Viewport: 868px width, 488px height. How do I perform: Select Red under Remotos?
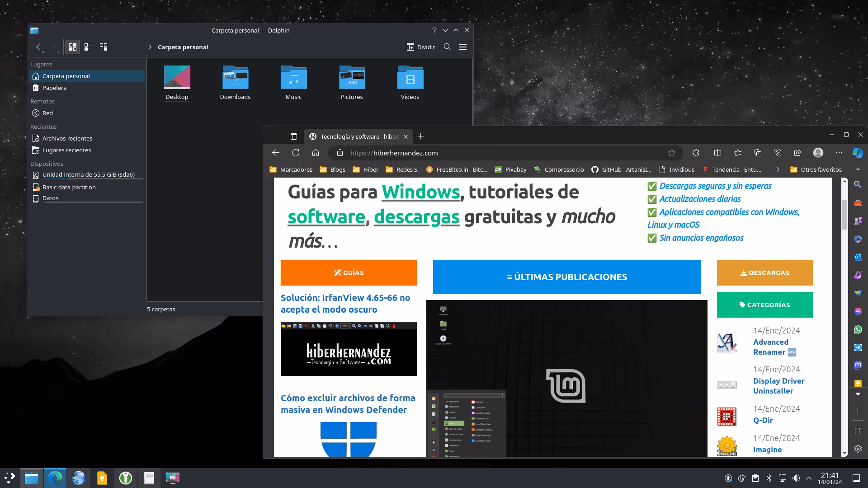pyautogui.click(x=87, y=113)
